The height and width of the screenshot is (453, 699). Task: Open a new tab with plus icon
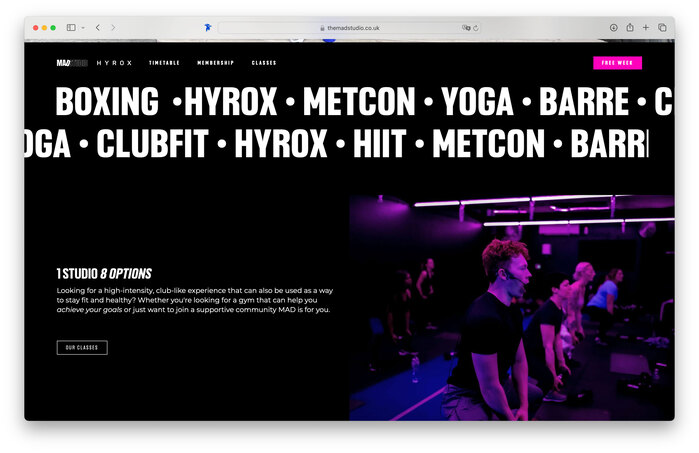point(646,28)
